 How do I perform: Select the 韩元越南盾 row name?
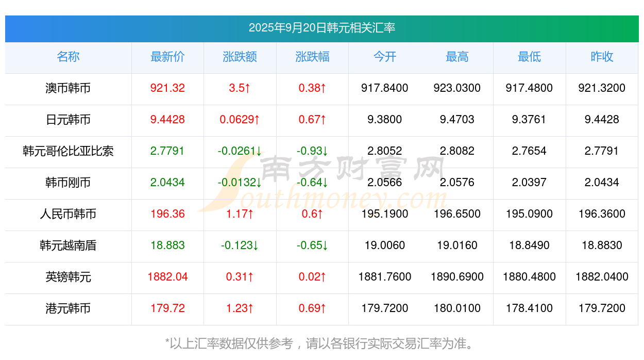(x=68, y=246)
